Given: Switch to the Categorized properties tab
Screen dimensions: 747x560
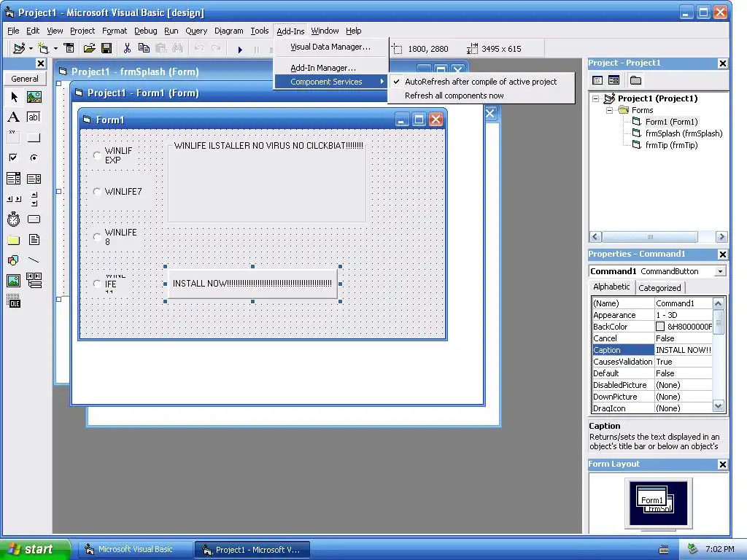Looking at the screenshot, I should coord(659,287).
